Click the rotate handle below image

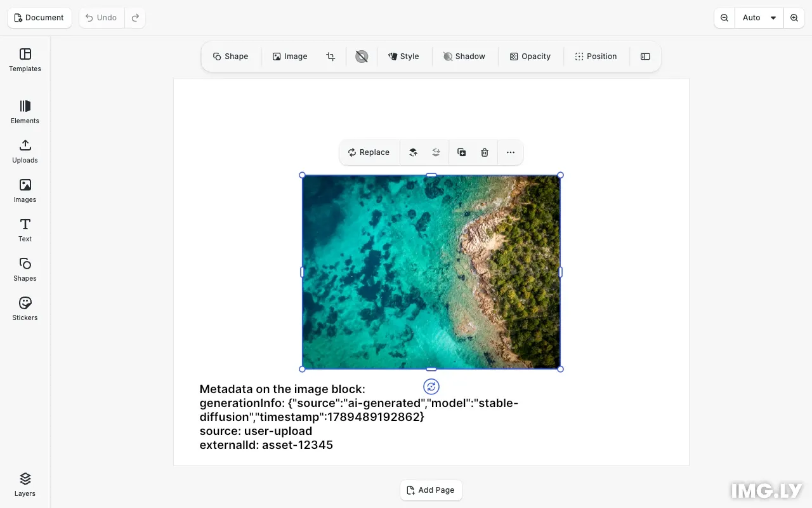coord(431,387)
